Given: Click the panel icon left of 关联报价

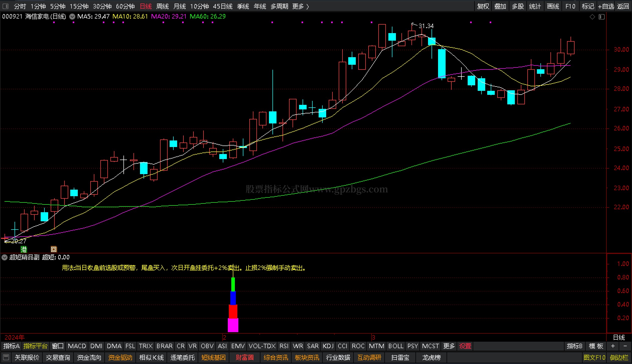Looking at the screenshot, I should click(x=6, y=357).
